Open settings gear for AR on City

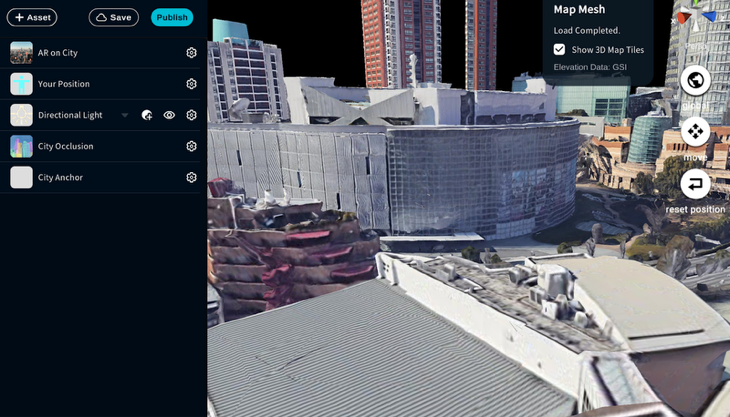191,53
